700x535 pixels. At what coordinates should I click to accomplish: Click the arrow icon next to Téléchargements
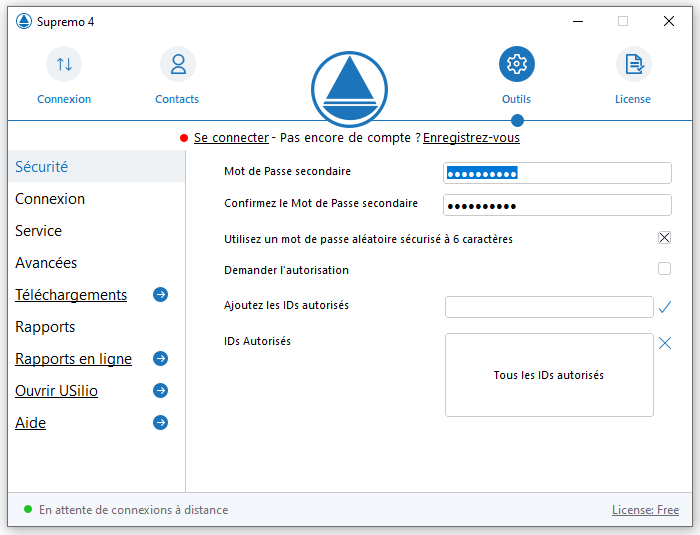coord(160,295)
